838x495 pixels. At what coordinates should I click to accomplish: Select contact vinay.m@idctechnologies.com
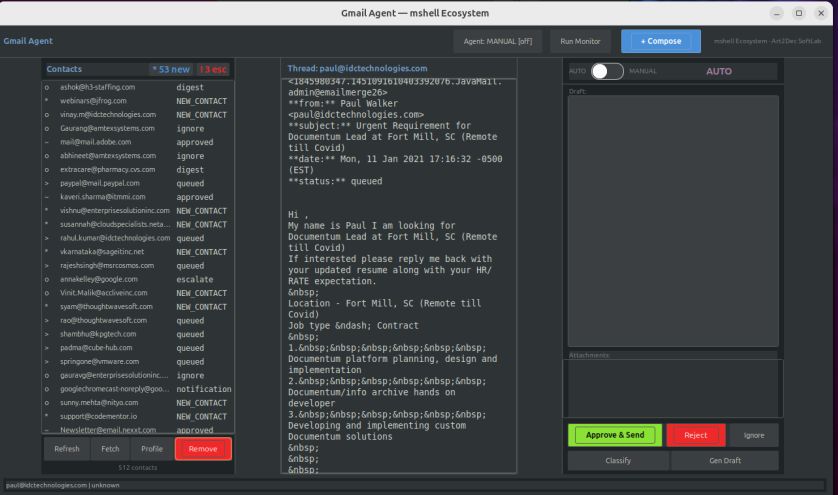pyautogui.click(x=138, y=115)
